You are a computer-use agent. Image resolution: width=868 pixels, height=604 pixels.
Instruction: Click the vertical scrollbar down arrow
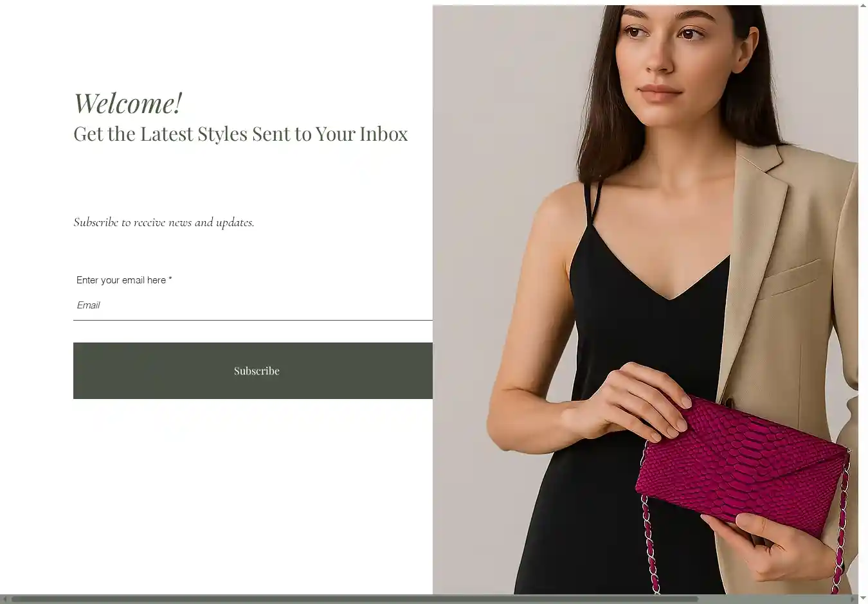(863, 598)
